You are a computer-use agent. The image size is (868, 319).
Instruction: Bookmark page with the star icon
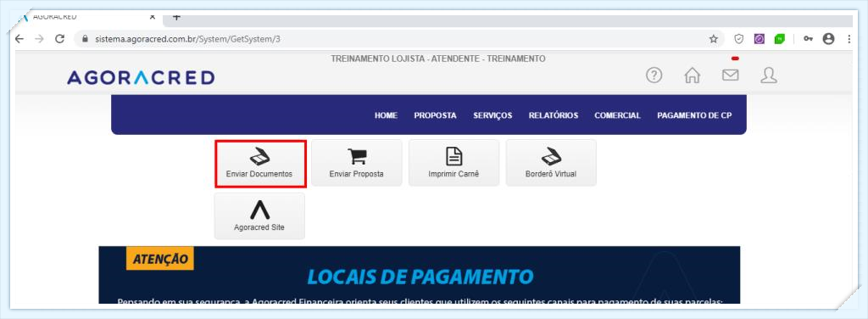tap(714, 39)
